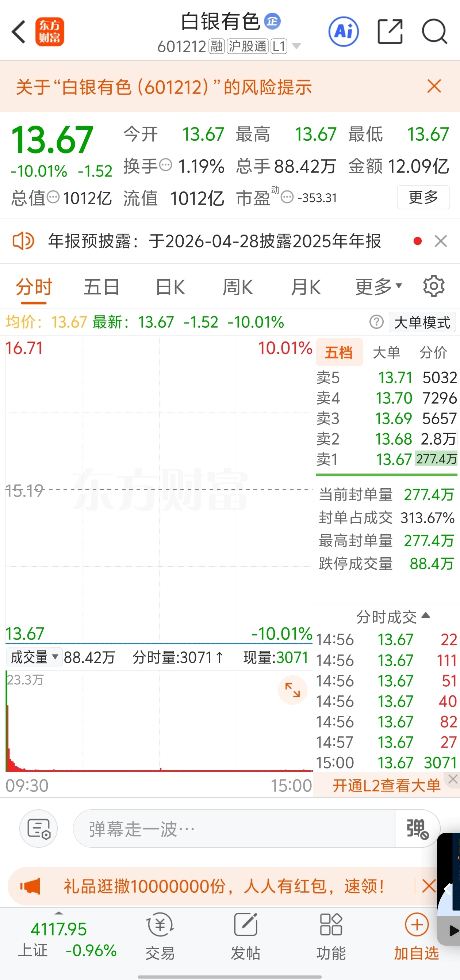This screenshot has height=980, width=460.
Task: Tap the 15:00 trade row 3071
Action: pos(386,762)
